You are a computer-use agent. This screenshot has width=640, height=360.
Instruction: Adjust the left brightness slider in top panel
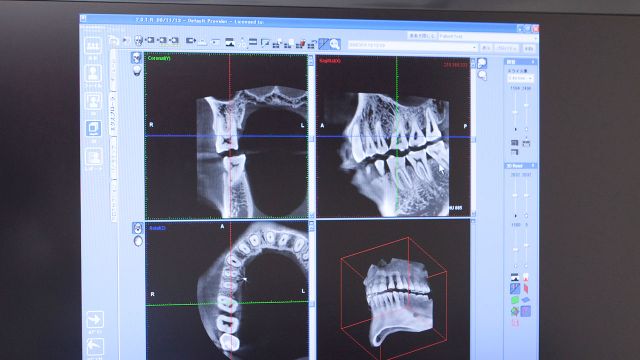(x=515, y=112)
